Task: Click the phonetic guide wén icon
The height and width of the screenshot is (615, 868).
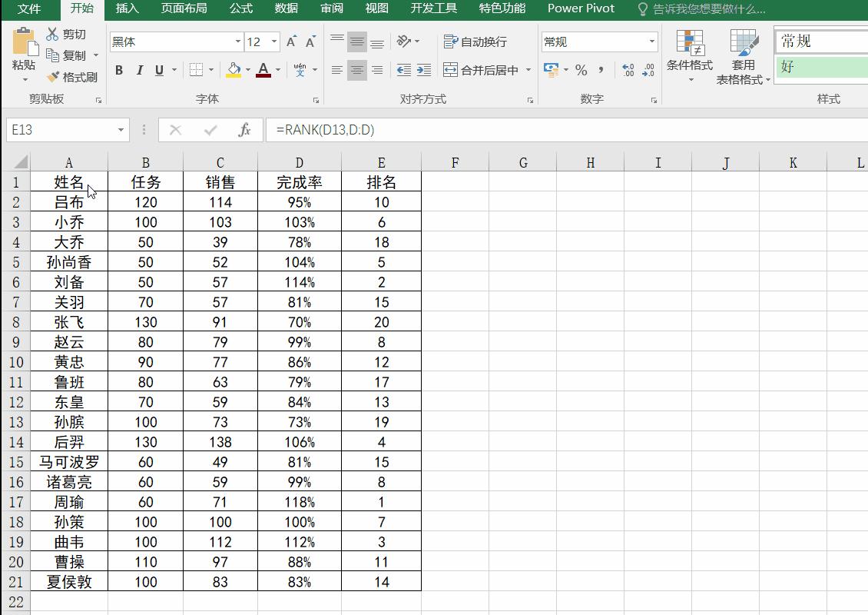Action: [300, 70]
